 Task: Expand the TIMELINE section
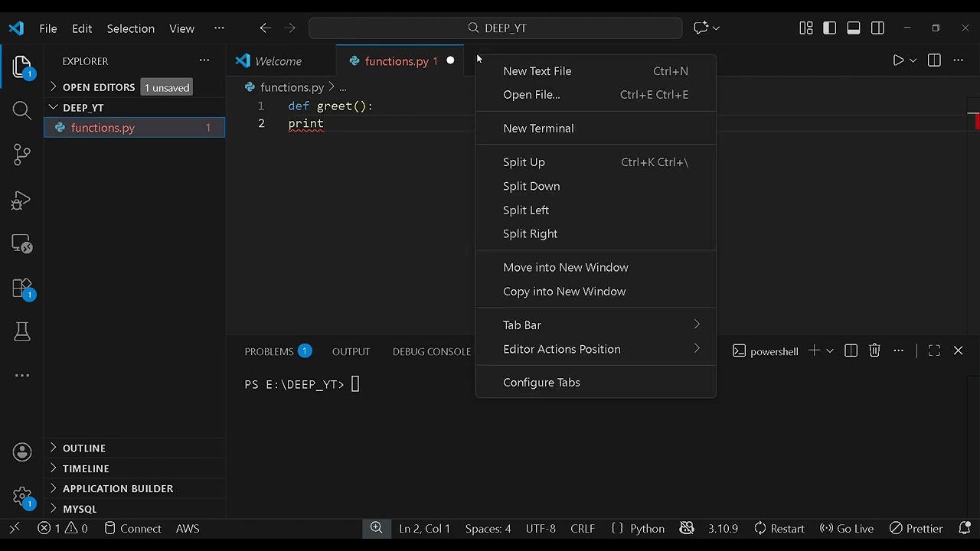(86, 468)
